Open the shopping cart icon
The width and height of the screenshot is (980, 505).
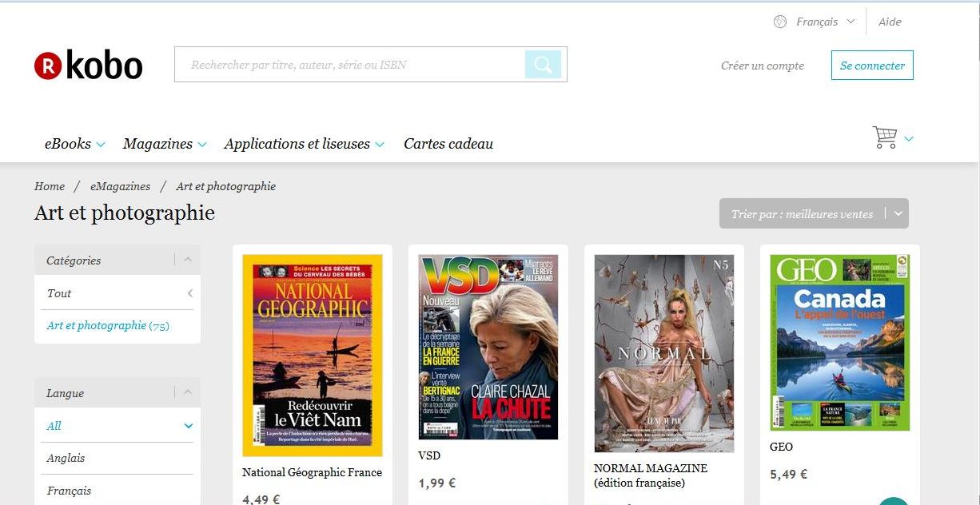point(885,137)
